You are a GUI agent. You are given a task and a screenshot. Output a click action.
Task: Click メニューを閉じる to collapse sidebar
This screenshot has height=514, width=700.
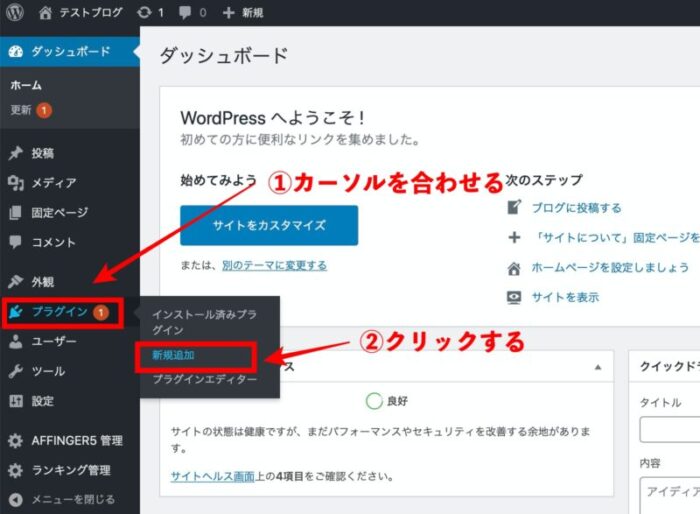click(73, 500)
